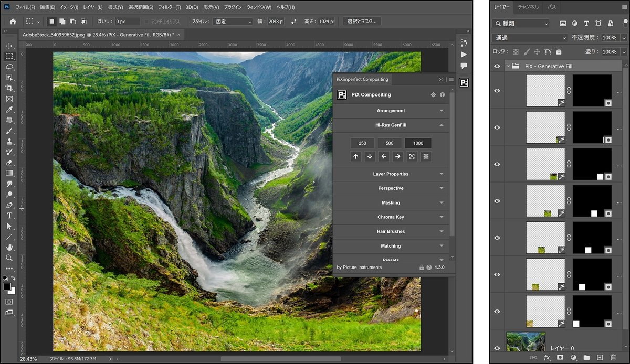The height and width of the screenshot is (364, 630).
Task: Select the Brush tool
Action: [9, 131]
